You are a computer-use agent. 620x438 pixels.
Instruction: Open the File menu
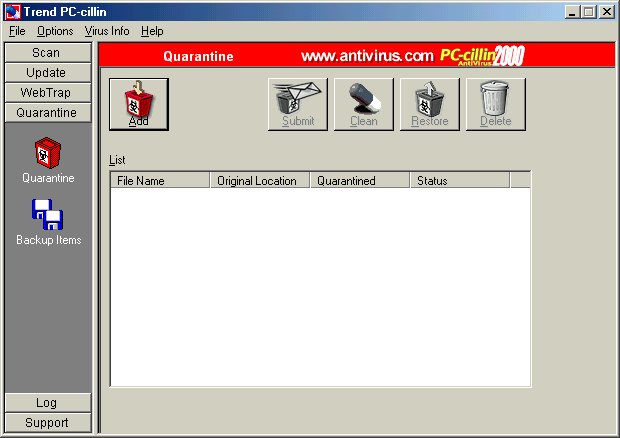(17, 31)
